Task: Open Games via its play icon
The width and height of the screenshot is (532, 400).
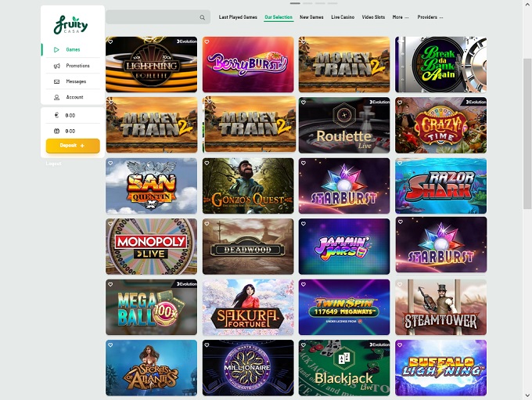Action: [56, 49]
